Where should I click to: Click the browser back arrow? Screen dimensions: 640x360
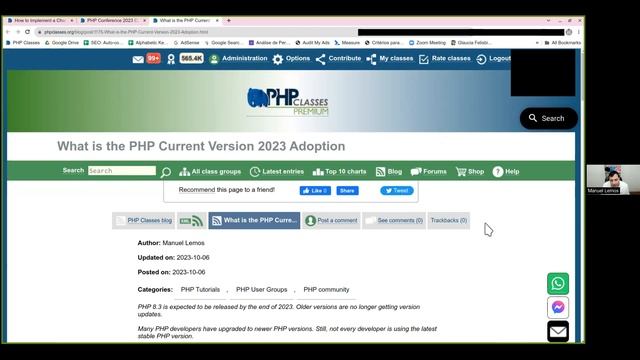click(x=8, y=32)
